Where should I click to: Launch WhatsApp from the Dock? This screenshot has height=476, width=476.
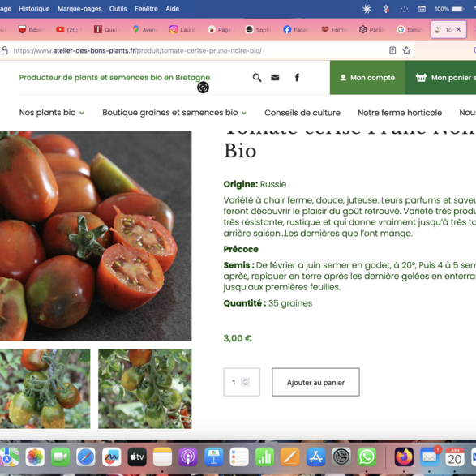point(367,457)
